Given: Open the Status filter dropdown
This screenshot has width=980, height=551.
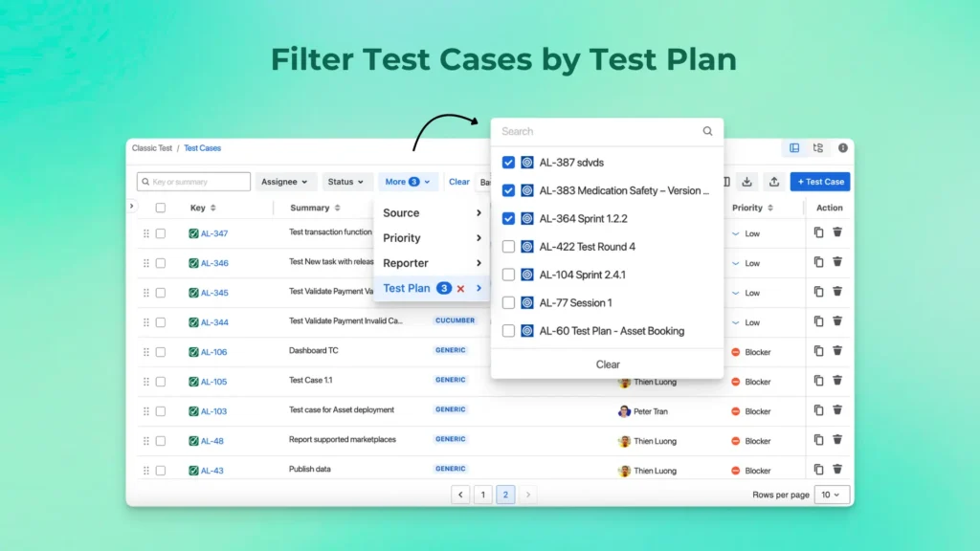Looking at the screenshot, I should pyautogui.click(x=345, y=182).
